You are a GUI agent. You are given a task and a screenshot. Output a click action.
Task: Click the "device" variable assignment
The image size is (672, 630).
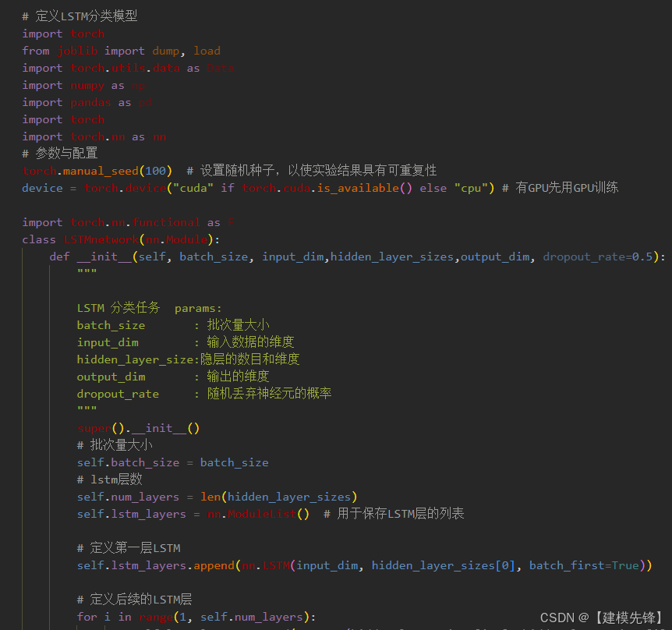tap(42, 188)
